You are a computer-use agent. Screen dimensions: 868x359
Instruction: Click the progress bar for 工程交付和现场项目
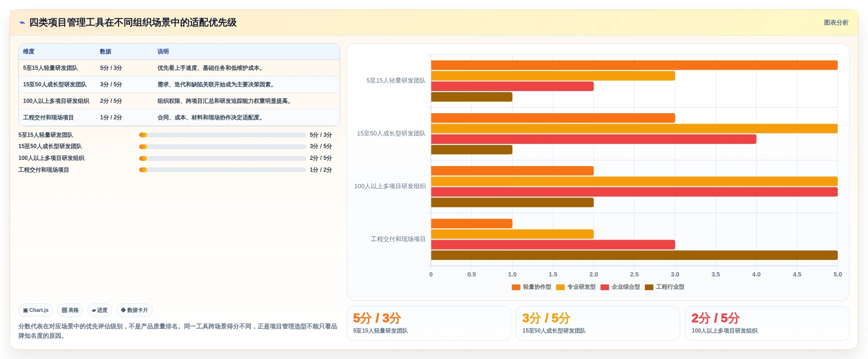(223, 170)
